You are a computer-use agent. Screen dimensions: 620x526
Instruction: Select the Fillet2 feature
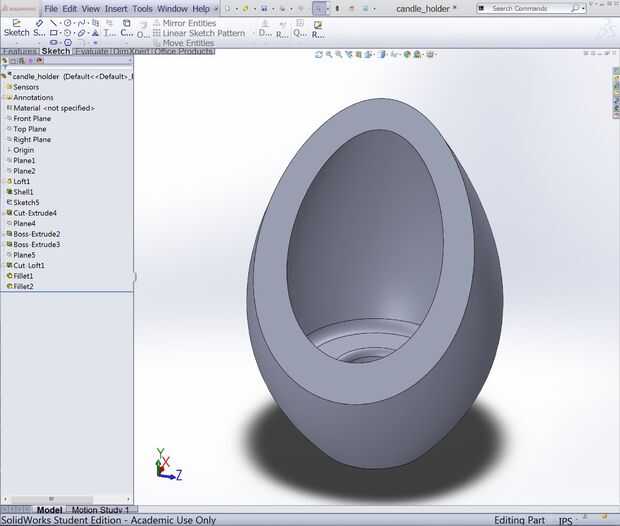tap(23, 287)
